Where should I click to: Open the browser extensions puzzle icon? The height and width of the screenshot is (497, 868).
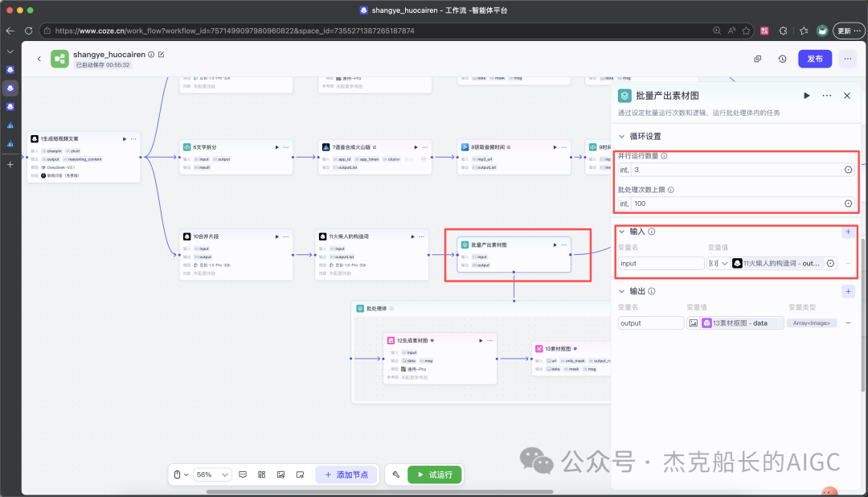coord(783,31)
